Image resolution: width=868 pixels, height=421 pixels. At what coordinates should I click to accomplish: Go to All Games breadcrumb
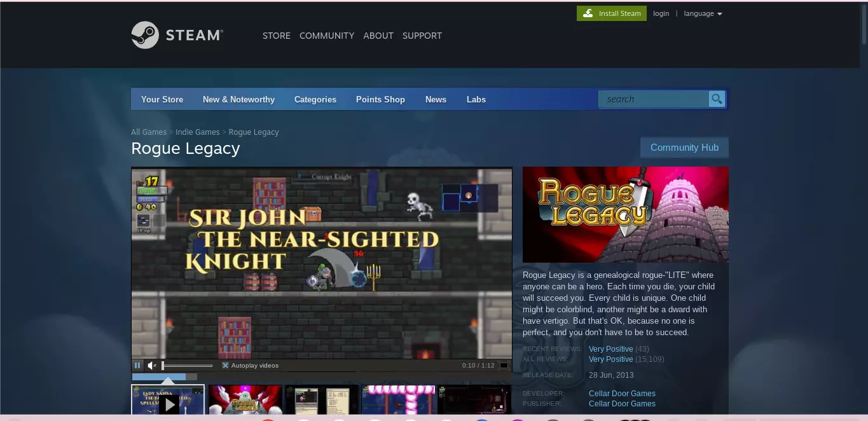(149, 132)
